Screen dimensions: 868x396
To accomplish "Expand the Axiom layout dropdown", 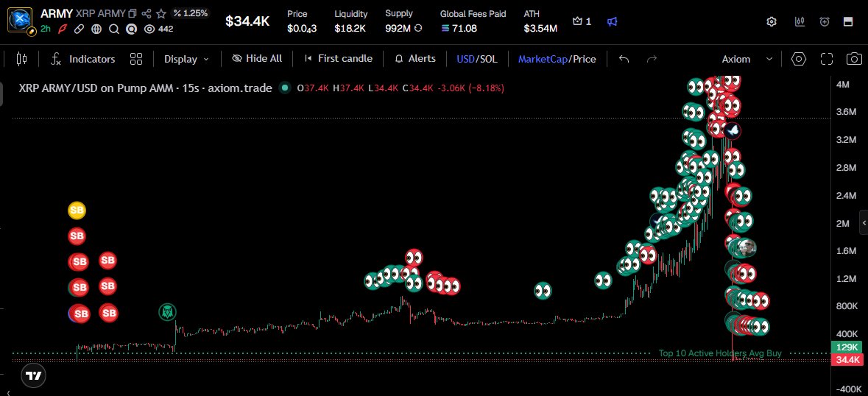I will click(x=747, y=59).
